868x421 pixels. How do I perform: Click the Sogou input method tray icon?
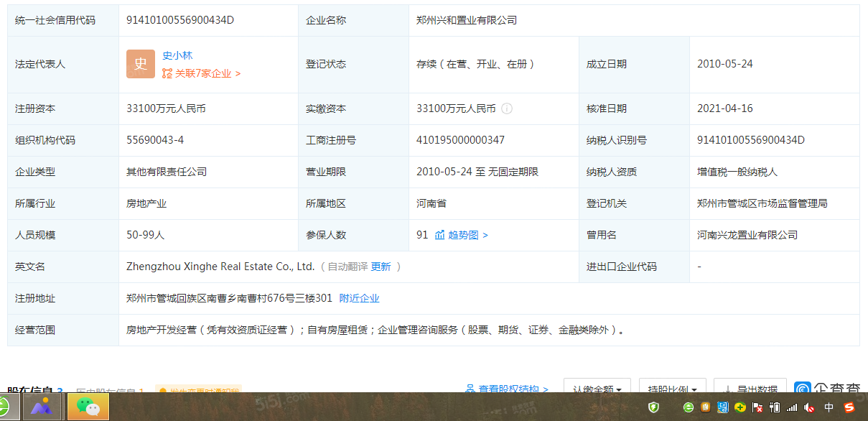point(849,407)
